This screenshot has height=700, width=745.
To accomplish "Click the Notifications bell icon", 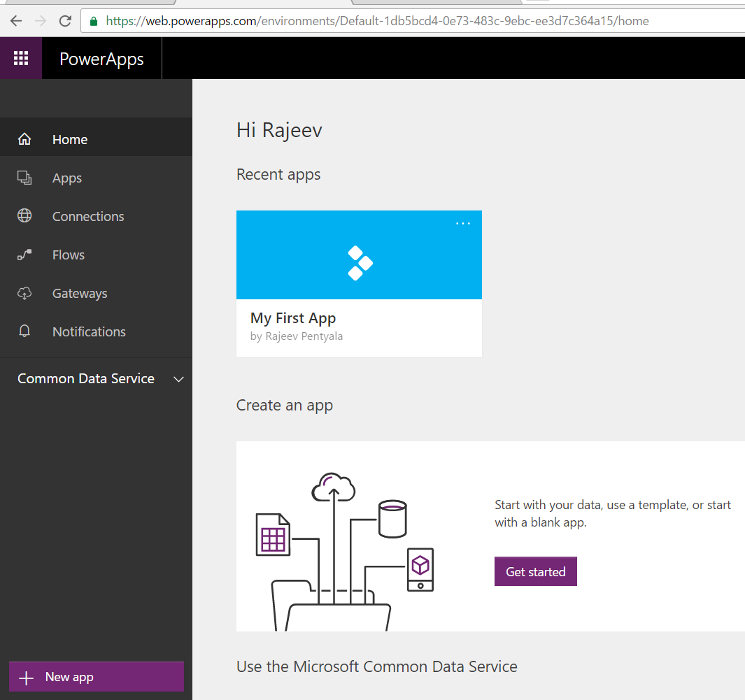I will [24, 331].
